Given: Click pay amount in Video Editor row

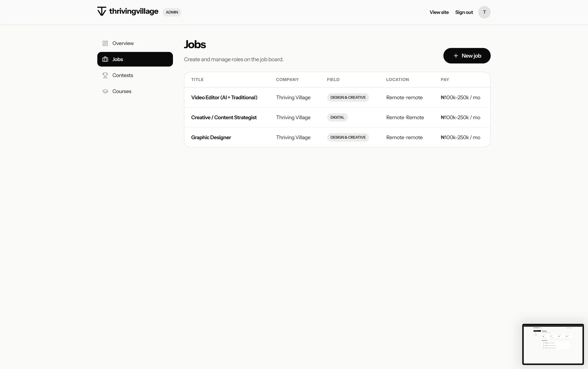Looking at the screenshot, I should pos(460,97).
